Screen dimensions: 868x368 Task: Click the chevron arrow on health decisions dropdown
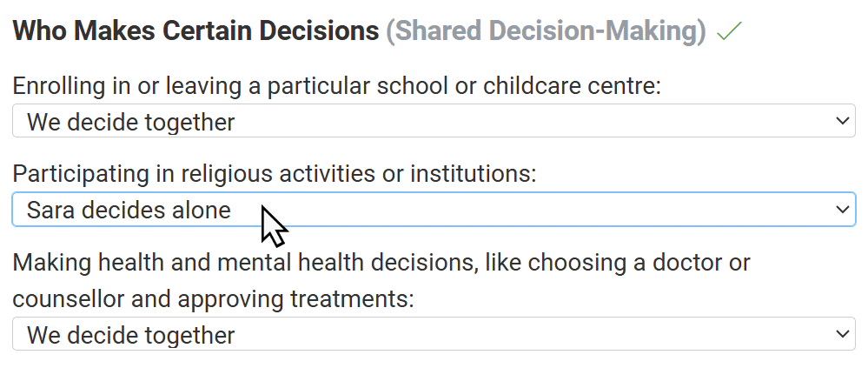tap(841, 334)
